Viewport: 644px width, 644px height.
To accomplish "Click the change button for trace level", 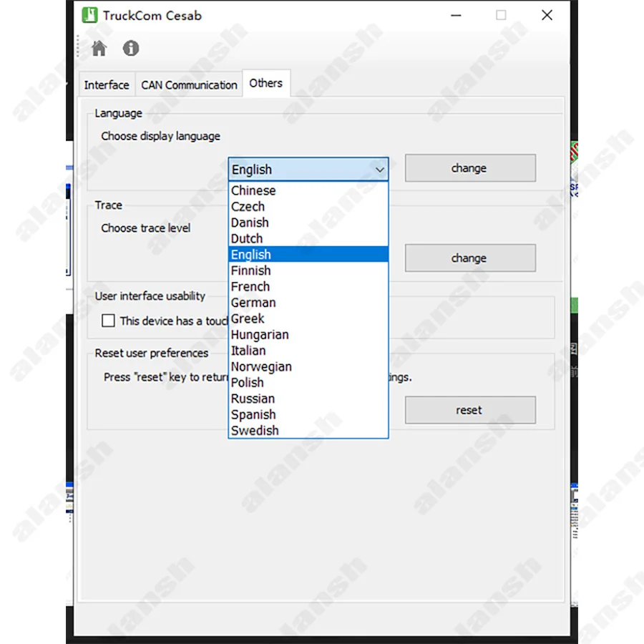I will [470, 258].
